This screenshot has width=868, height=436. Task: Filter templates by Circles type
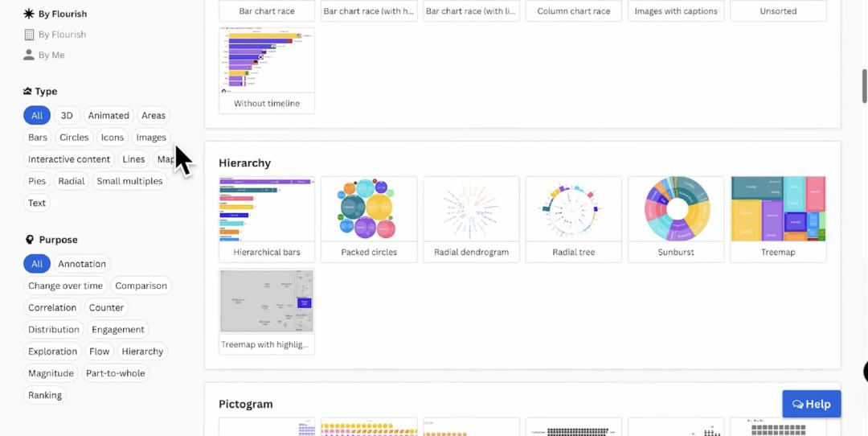tap(74, 138)
